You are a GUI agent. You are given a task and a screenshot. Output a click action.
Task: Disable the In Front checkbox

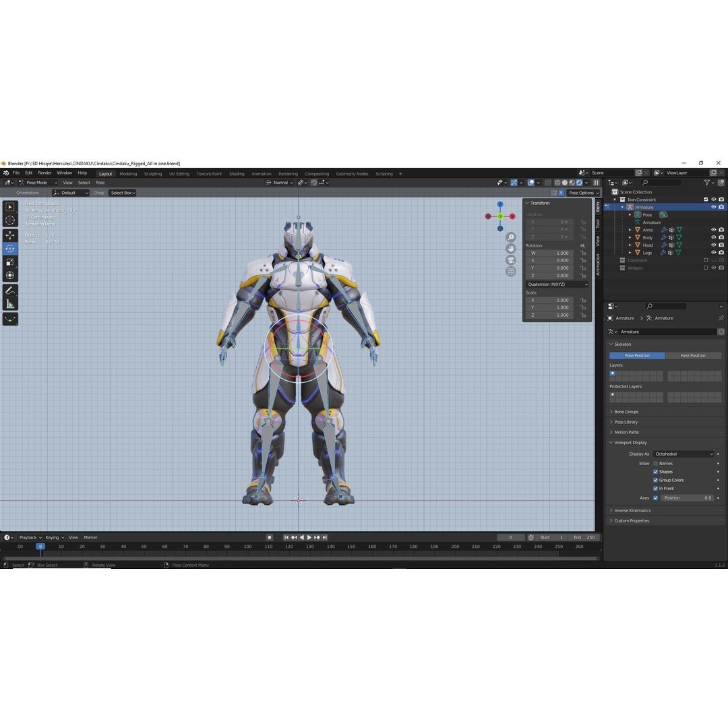click(656, 489)
